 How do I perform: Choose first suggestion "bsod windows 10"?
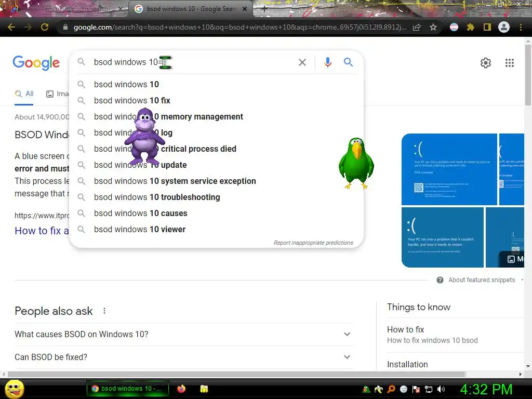click(x=217, y=85)
